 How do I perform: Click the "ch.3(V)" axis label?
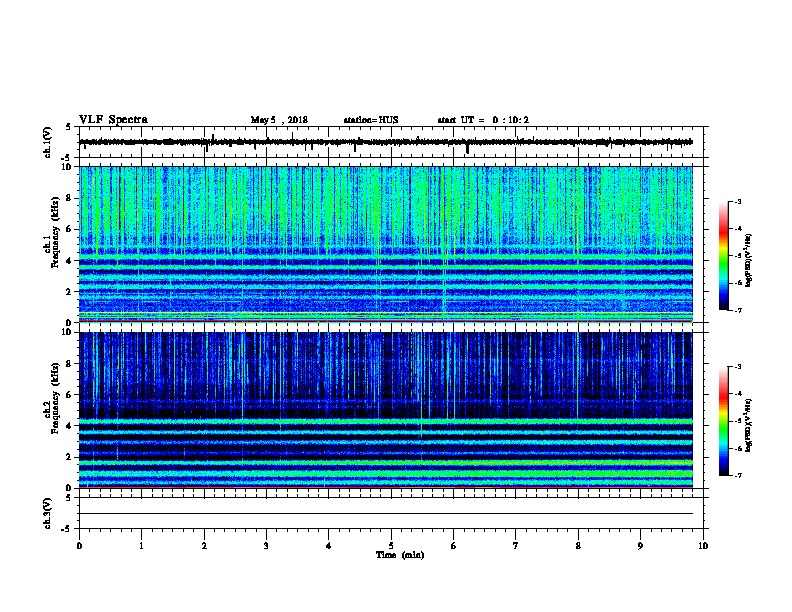click(x=47, y=514)
